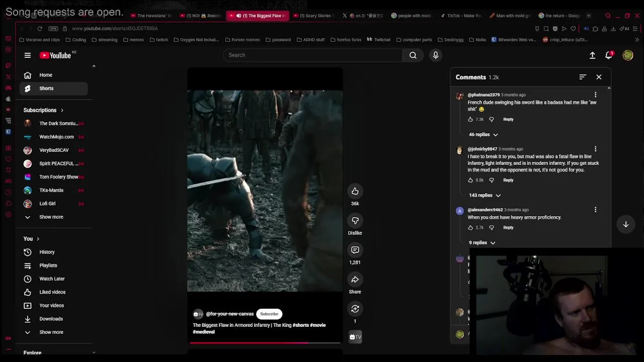
Task: Open VeryBadSCAV subscription channel
Action: click(54, 150)
